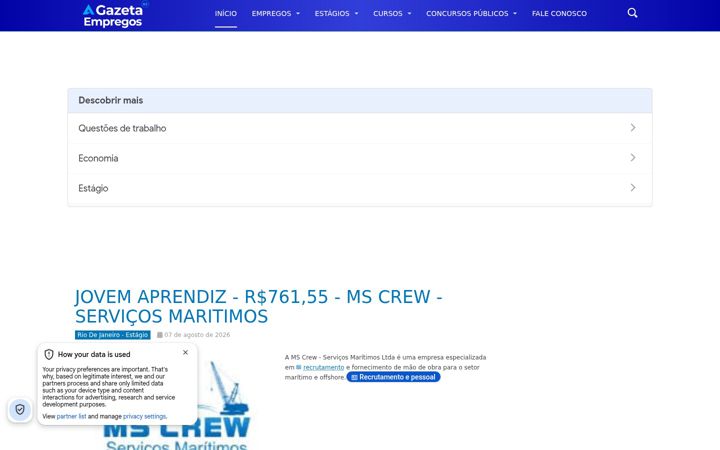
Task: Click the Recrutamento e pessoal pill button
Action: tap(394, 377)
